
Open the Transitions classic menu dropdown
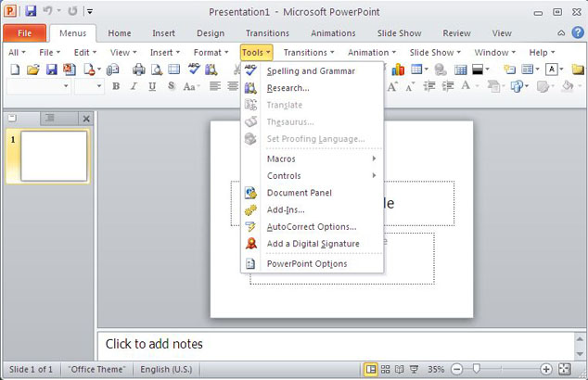pyautogui.click(x=309, y=53)
